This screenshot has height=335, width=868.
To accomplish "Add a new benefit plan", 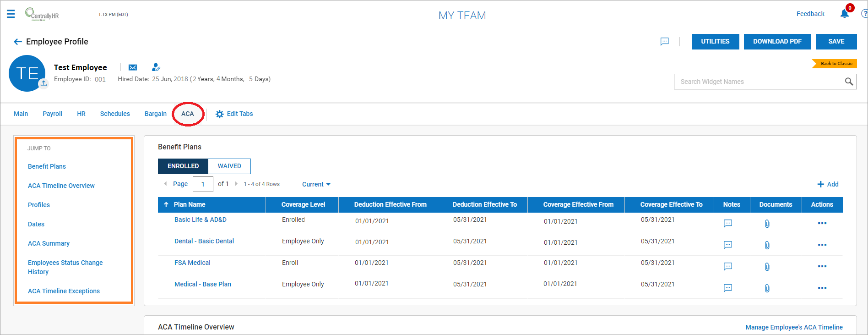I will pyautogui.click(x=828, y=184).
